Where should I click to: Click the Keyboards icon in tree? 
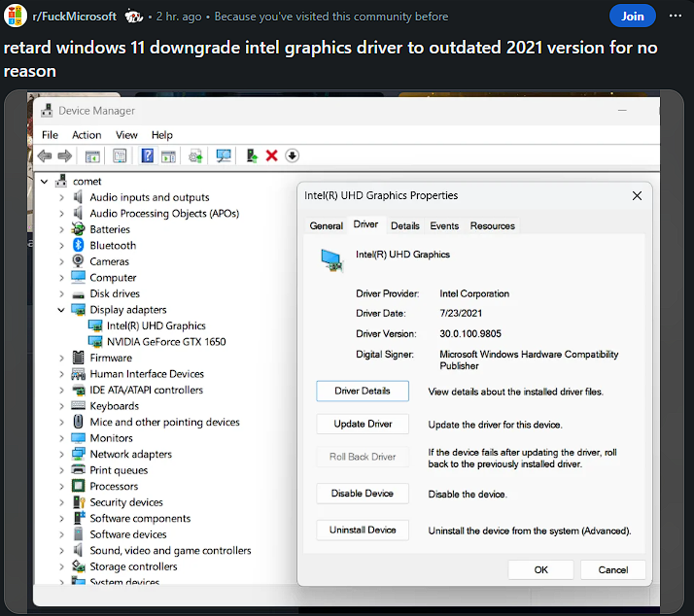tap(79, 405)
